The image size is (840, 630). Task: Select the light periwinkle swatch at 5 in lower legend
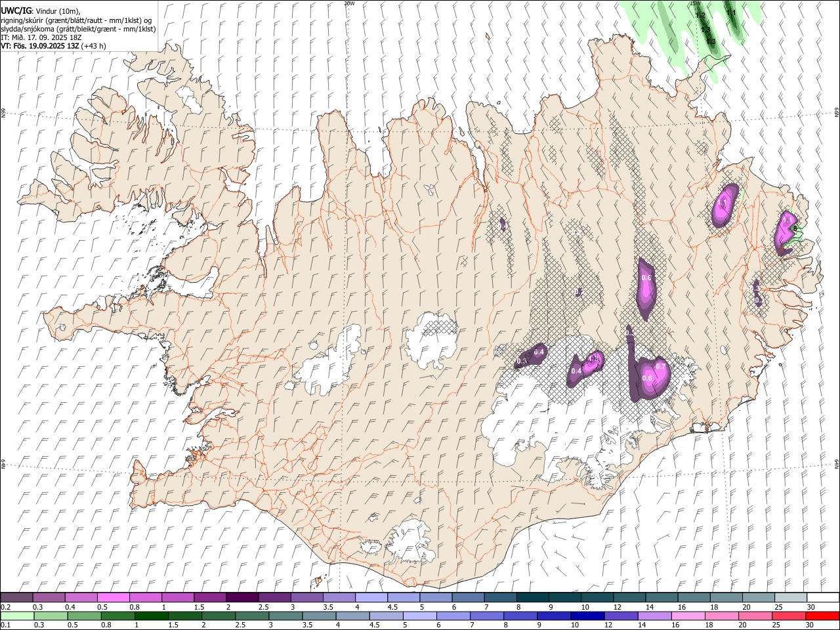point(419,616)
